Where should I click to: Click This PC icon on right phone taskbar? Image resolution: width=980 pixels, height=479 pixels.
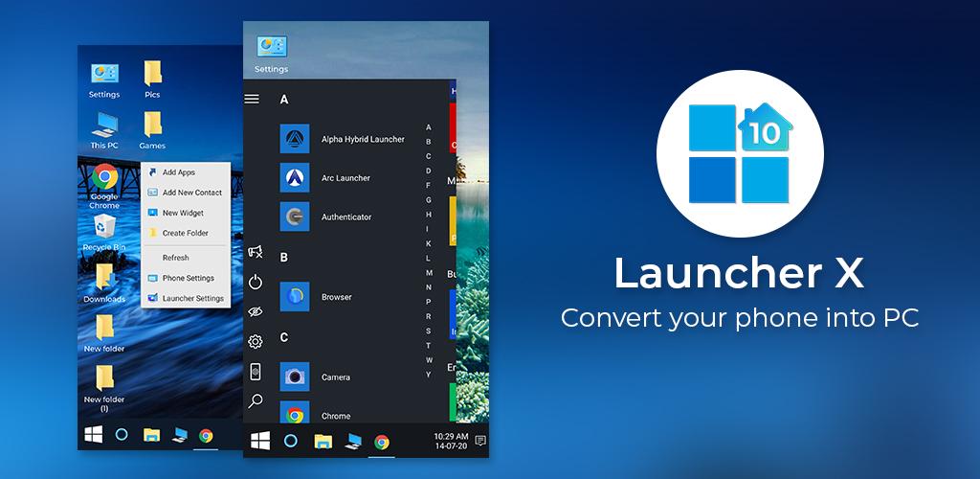pyautogui.click(x=353, y=442)
